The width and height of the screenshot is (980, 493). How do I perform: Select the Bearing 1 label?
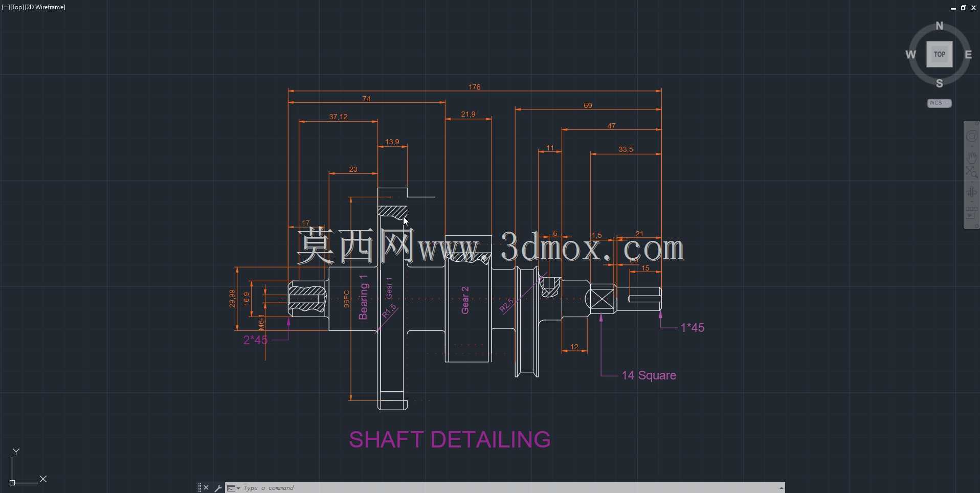point(363,298)
